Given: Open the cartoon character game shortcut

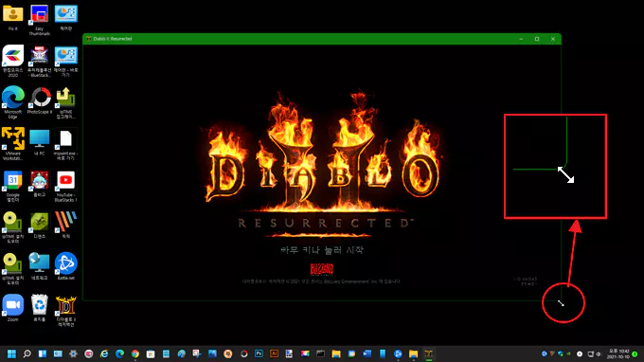Looking at the screenshot, I should tap(40, 184).
